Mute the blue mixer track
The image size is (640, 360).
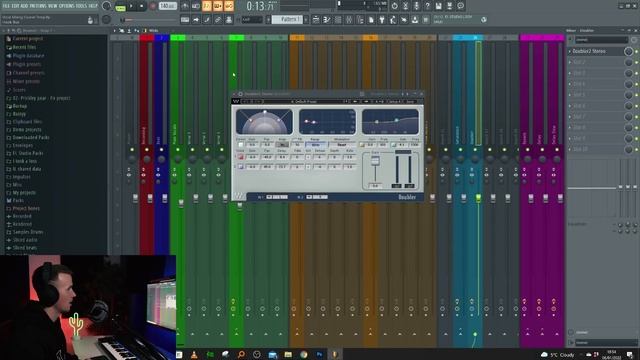162,150
